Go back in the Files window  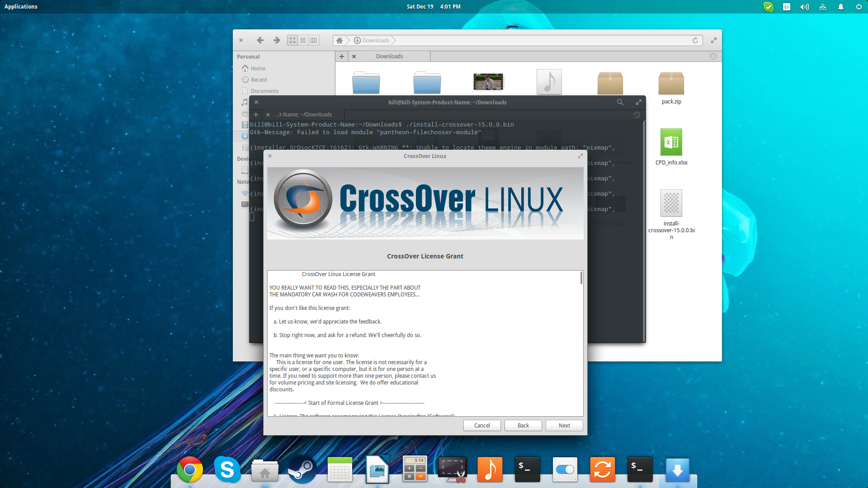tap(260, 40)
